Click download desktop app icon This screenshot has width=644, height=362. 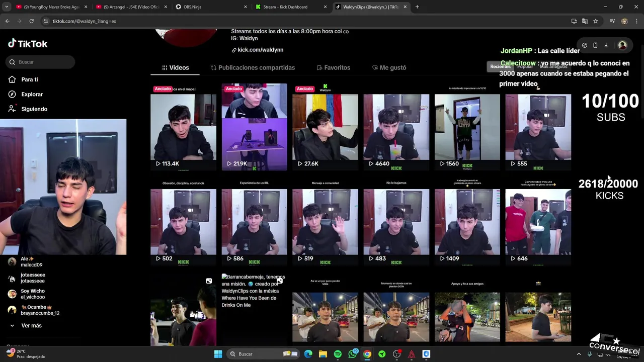(606, 45)
